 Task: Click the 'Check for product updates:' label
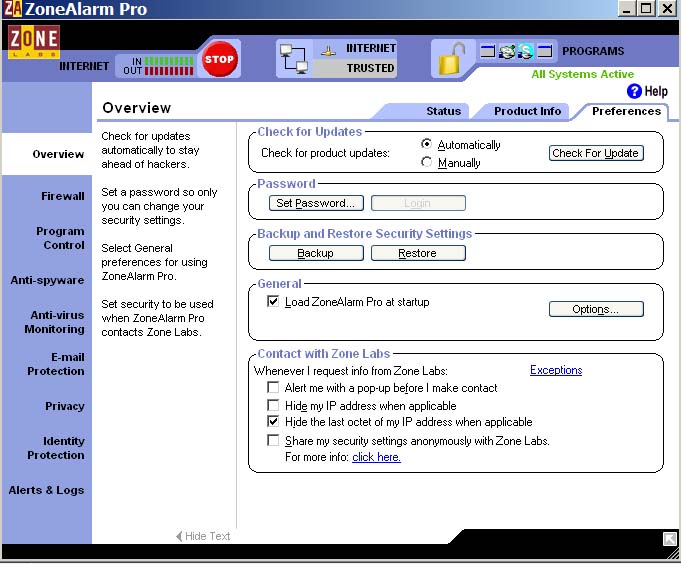(x=325, y=153)
